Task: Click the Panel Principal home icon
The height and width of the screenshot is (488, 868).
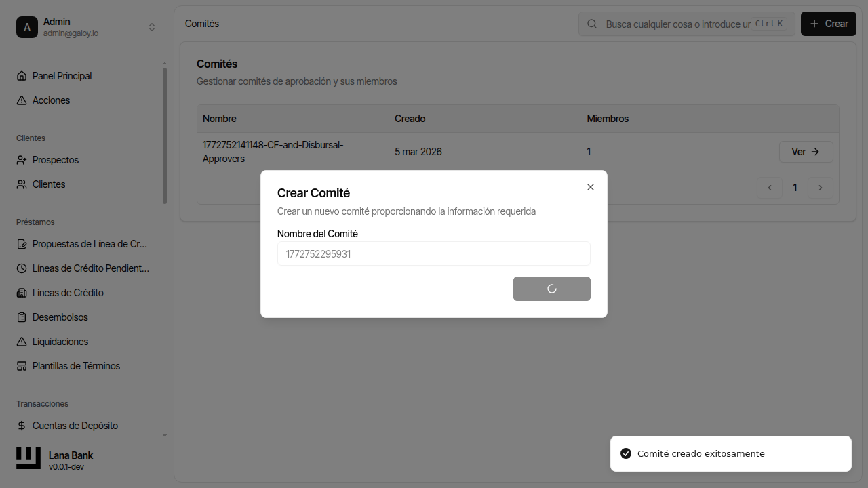Action: (x=22, y=76)
